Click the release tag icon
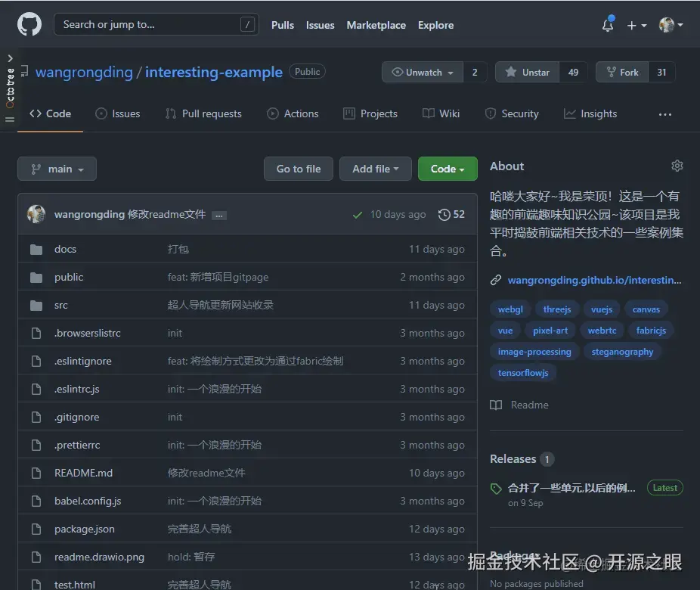Image resolution: width=700 pixels, height=590 pixels. coord(496,489)
